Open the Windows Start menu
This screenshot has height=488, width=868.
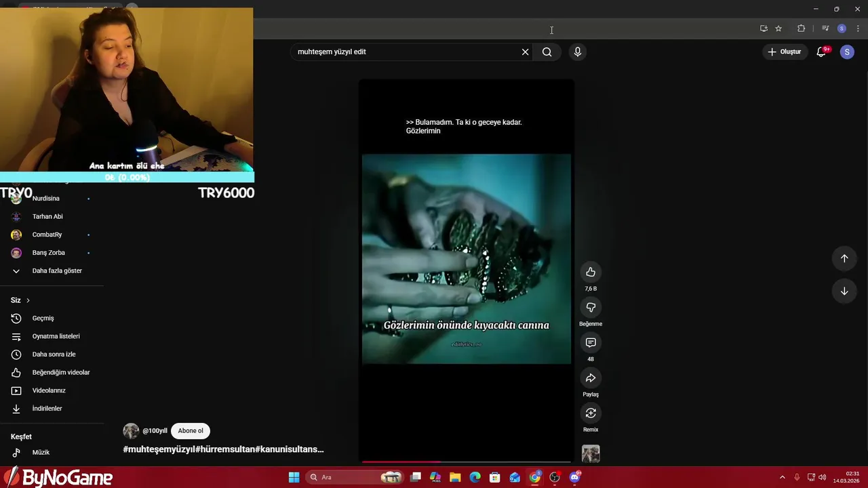(294, 477)
